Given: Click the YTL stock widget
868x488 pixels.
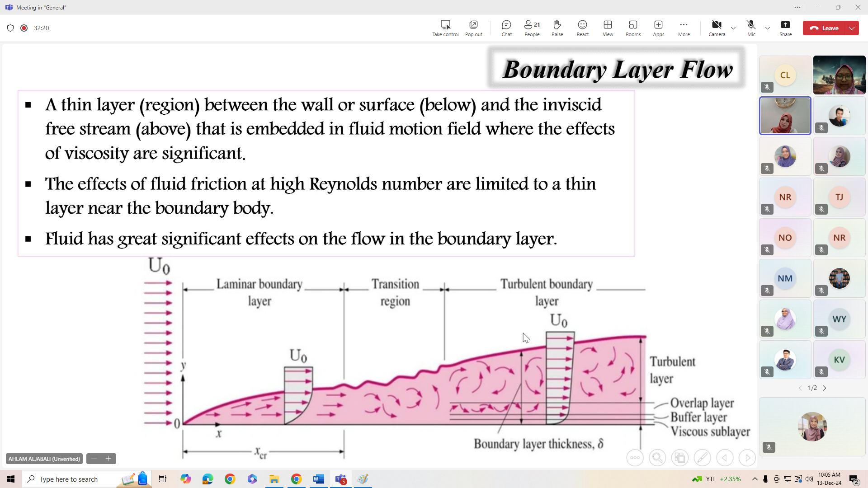Looking at the screenshot, I should [717, 479].
